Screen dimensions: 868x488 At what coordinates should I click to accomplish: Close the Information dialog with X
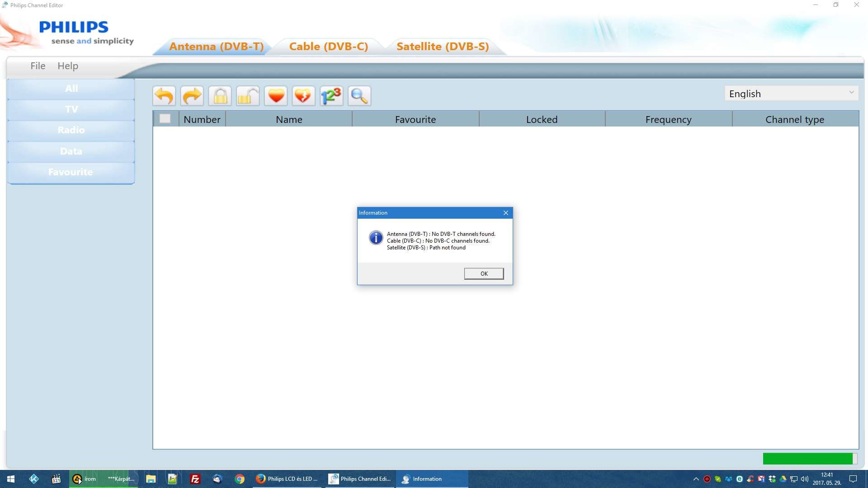pos(506,213)
